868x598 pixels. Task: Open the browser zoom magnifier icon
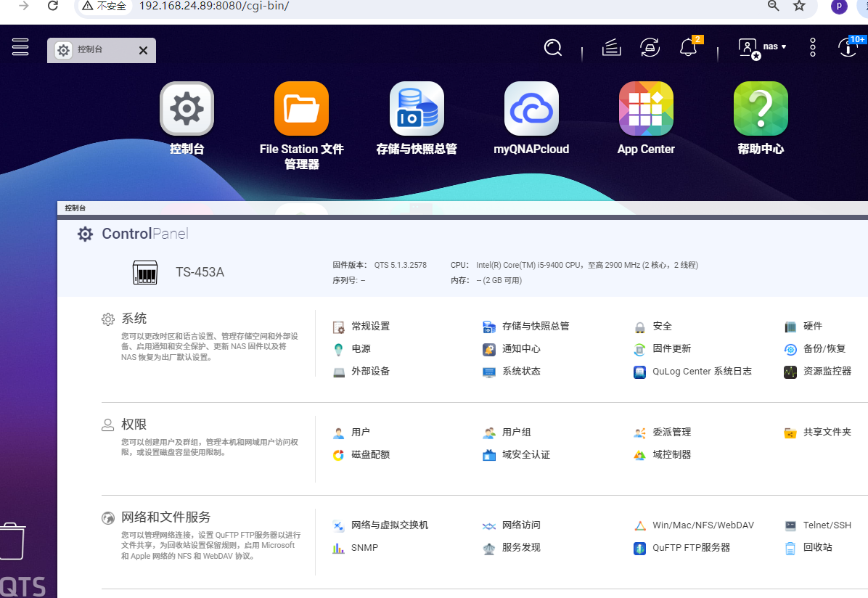pyautogui.click(x=774, y=6)
